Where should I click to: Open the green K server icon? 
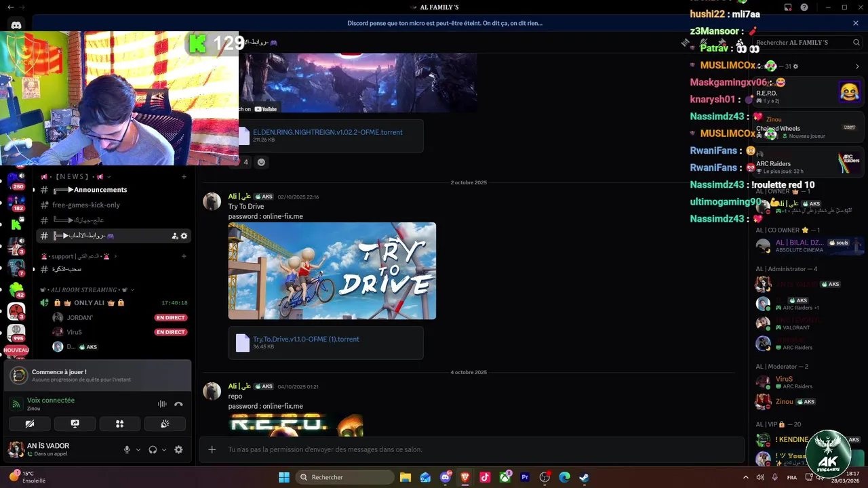16,224
